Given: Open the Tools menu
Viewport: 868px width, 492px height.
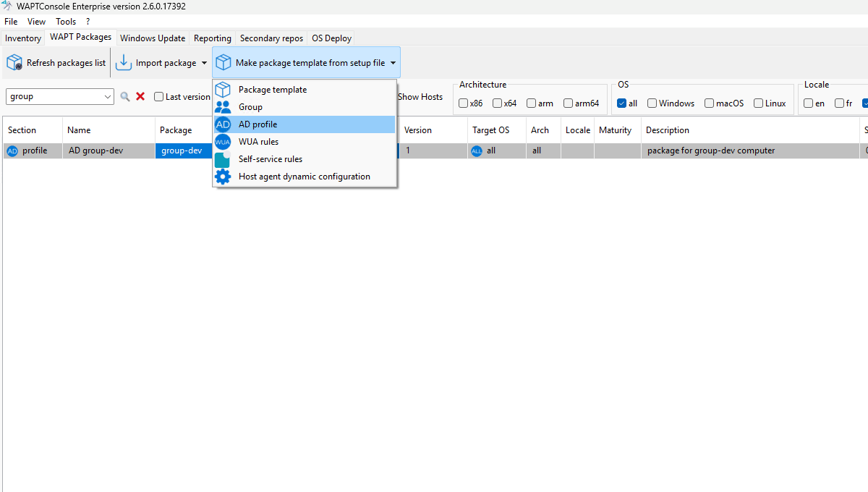Looking at the screenshot, I should point(66,22).
